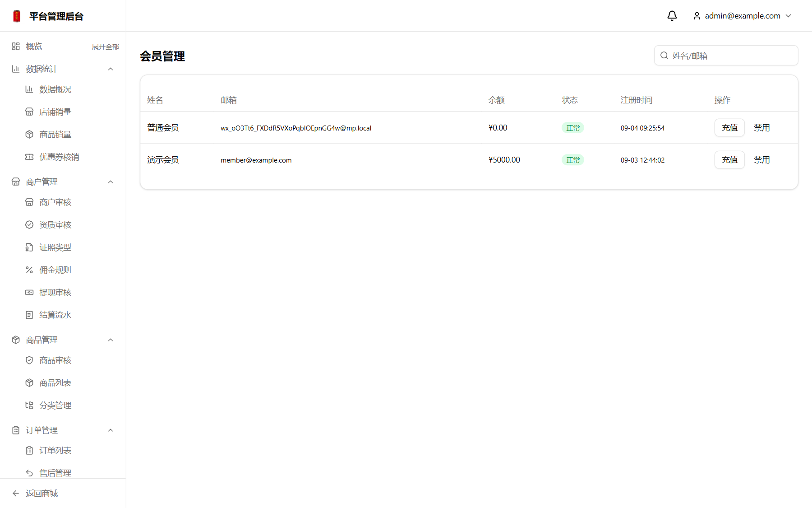This screenshot has width=812, height=508.
Task: Open the notification bell icon
Action: tap(672, 16)
